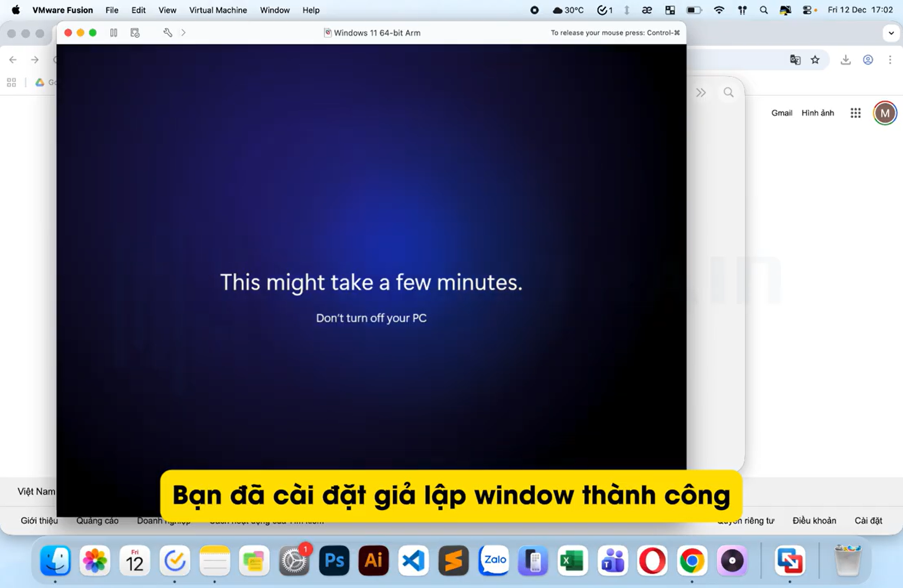Expand the VMware toolbar with the chevron
The height and width of the screenshot is (588, 903).
click(183, 33)
